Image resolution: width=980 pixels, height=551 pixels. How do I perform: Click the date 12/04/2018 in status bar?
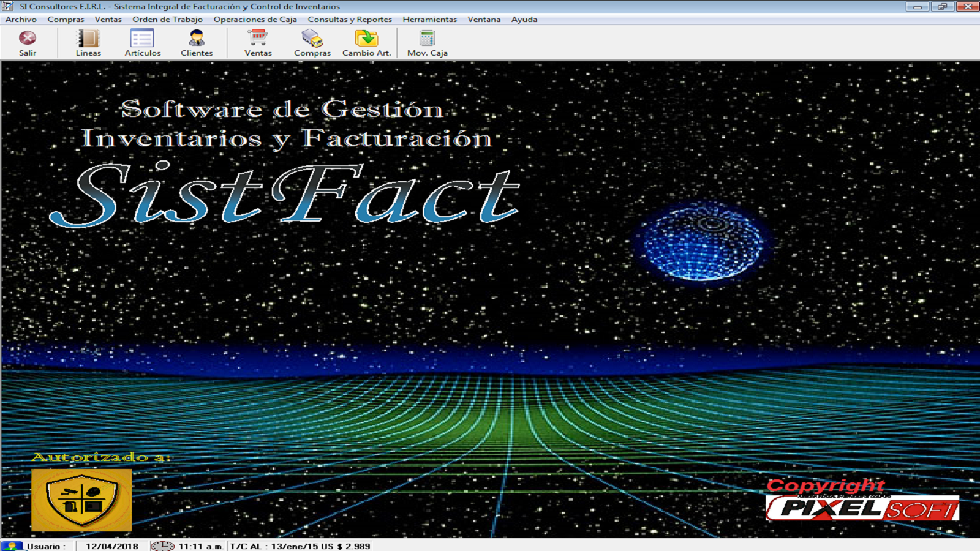click(x=112, y=546)
